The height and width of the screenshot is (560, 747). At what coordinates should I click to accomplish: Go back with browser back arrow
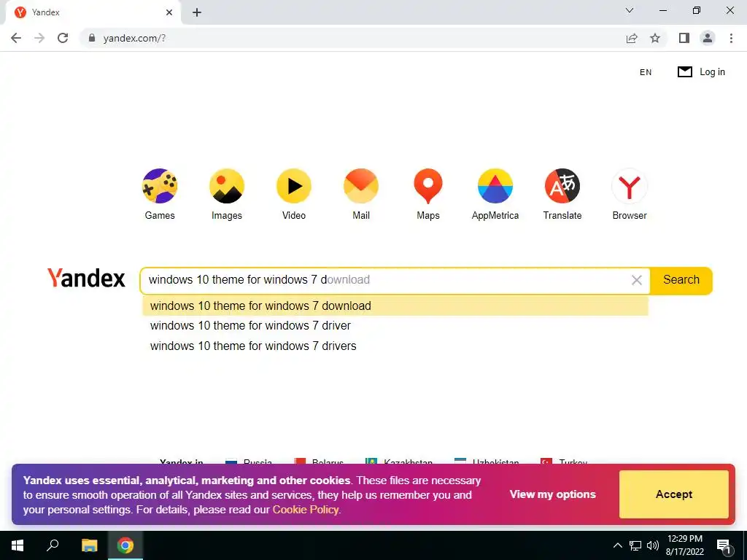(x=16, y=38)
